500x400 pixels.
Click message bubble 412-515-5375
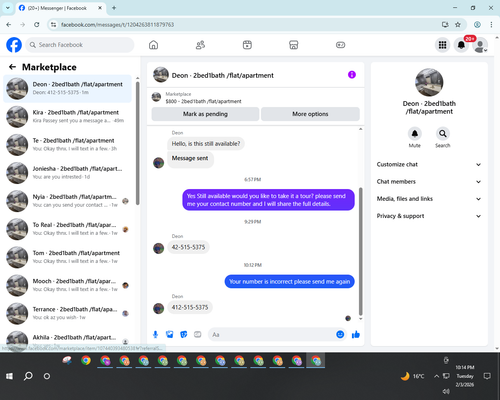pos(190,307)
